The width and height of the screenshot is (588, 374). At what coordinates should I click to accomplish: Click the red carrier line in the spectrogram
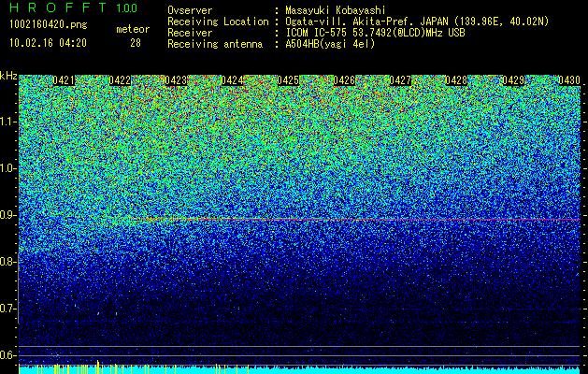click(x=354, y=219)
